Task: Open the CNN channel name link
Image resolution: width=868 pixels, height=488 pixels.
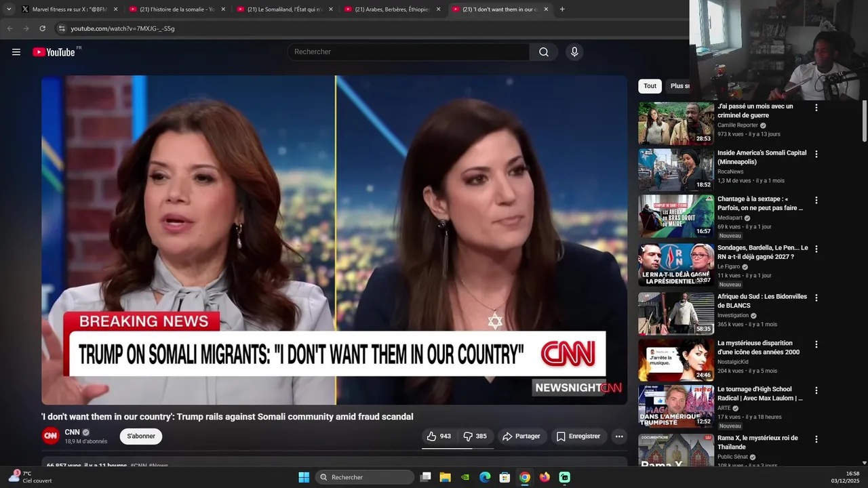Action: pos(72,432)
